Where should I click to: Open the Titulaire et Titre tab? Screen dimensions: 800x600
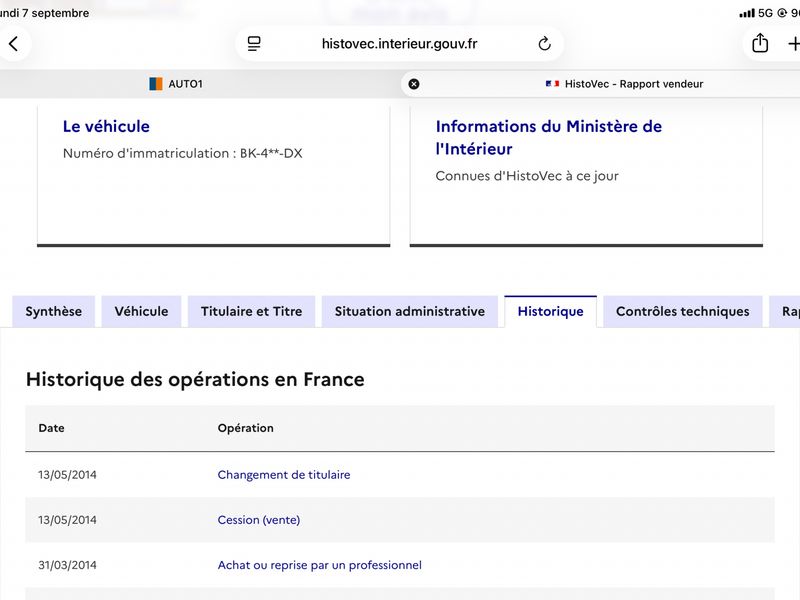point(252,311)
